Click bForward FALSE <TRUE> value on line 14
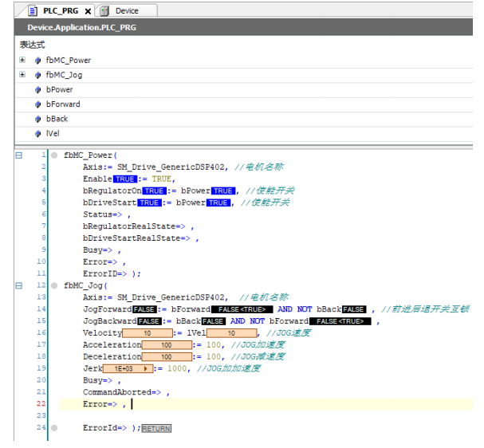484x448 pixels. [x=242, y=309]
